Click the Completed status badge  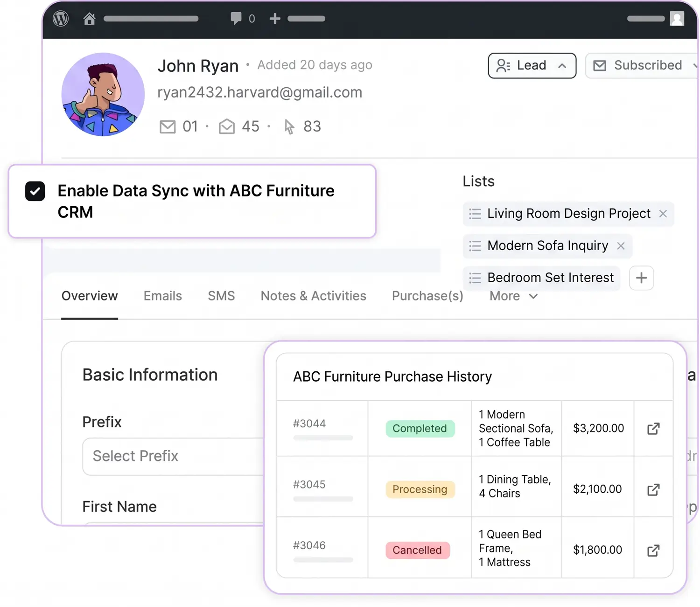point(420,428)
